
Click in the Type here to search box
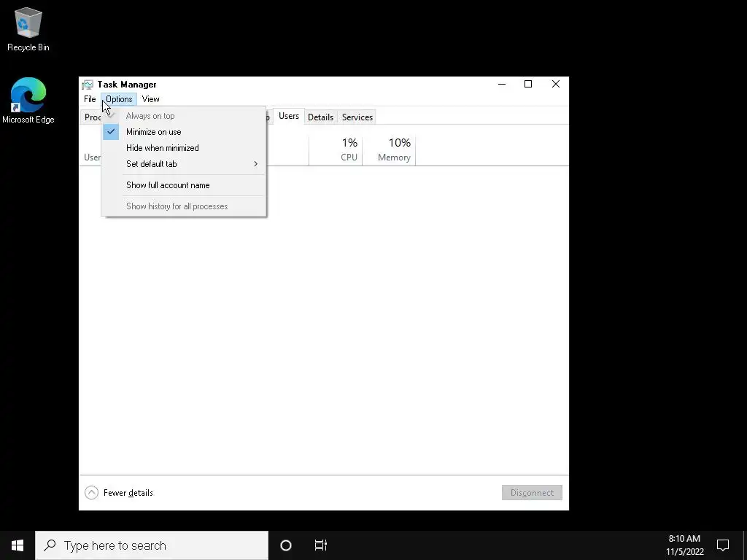click(x=152, y=545)
